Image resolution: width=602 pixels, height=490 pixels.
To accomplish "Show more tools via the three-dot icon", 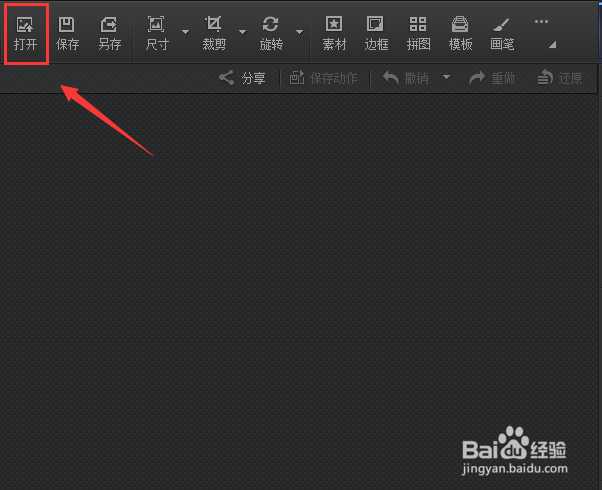I will [x=541, y=22].
